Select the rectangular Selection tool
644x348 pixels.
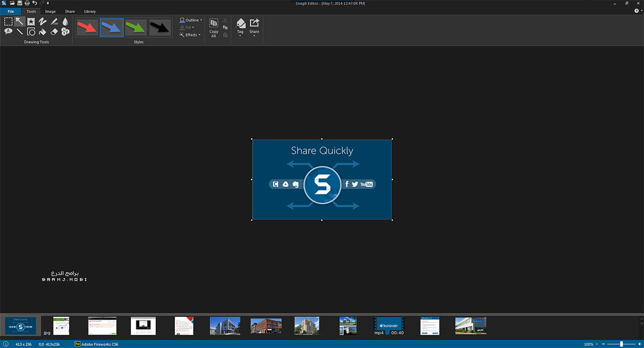tap(7, 21)
